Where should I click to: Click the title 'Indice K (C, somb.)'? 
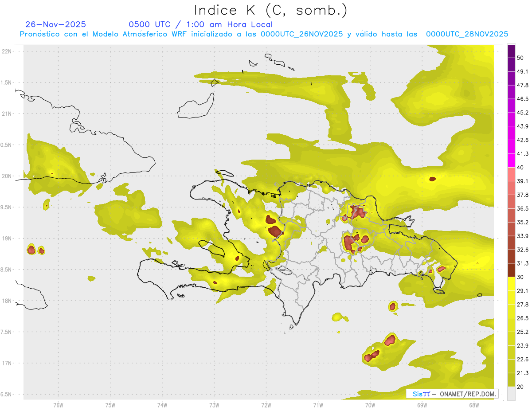click(x=271, y=10)
